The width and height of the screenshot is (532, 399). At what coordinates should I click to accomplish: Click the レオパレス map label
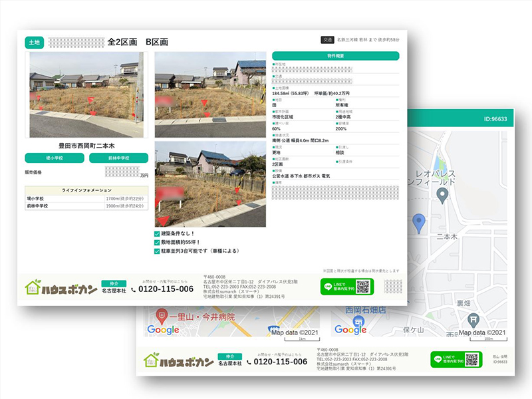coord(436,174)
